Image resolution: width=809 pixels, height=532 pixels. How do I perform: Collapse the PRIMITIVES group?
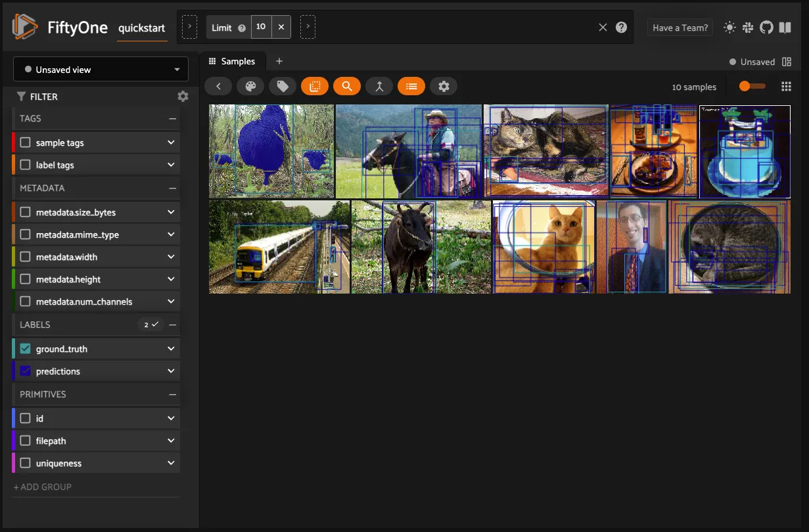pyautogui.click(x=172, y=395)
